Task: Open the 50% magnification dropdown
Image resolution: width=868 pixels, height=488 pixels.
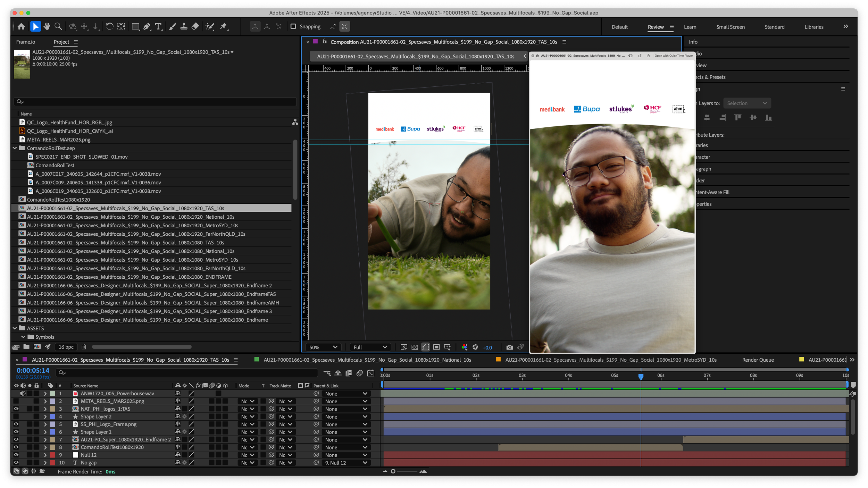Action: point(323,347)
